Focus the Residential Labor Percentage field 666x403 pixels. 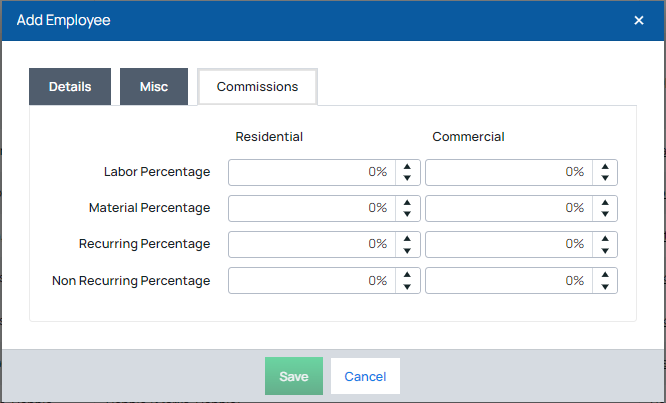tap(311, 172)
